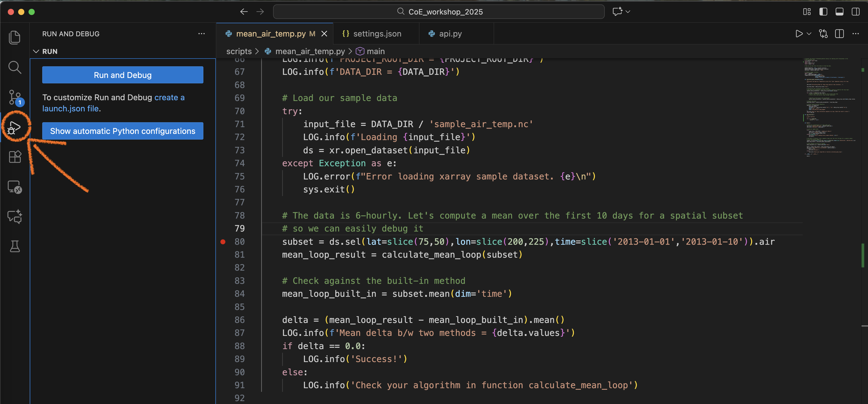The image size is (868, 404).
Task: Click the Run and Debug button
Action: click(x=123, y=75)
